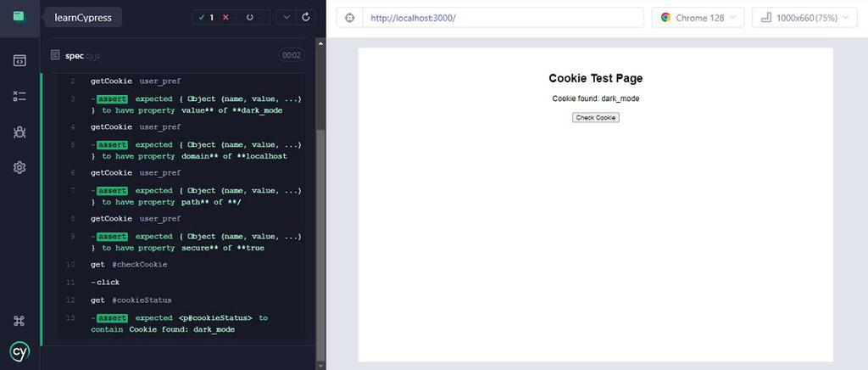The height and width of the screenshot is (370, 868).
Task: Click the Cookie found: dark_mode text
Action: tap(596, 98)
